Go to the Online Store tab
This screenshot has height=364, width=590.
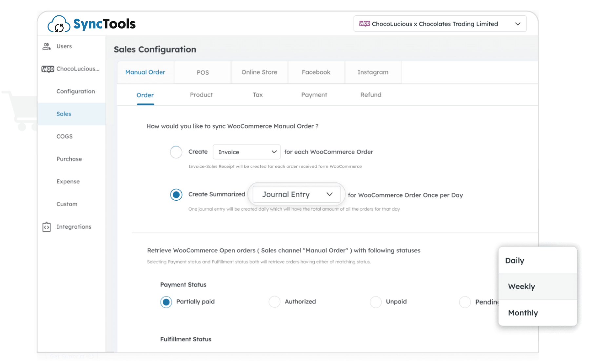click(259, 72)
